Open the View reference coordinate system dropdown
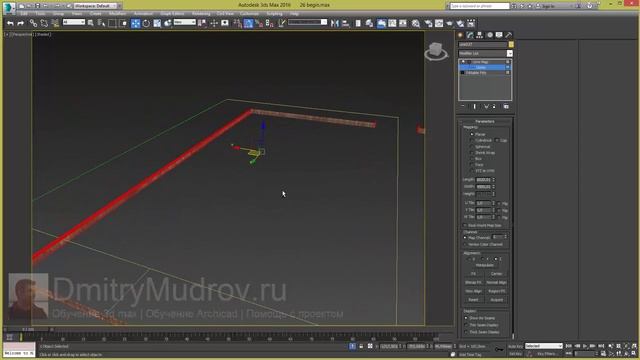The width and height of the screenshot is (640, 360). coord(185,22)
